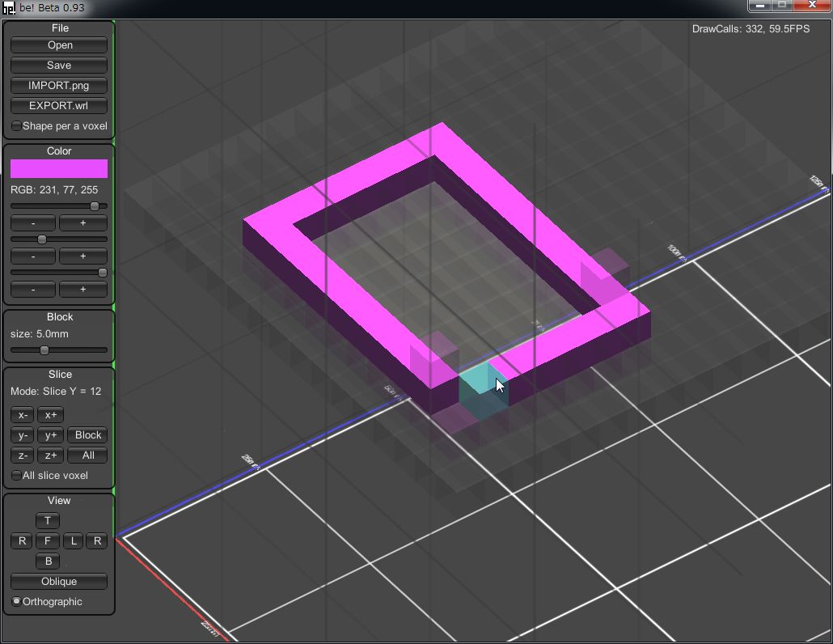
Task: Select the L left view button
Action: 74,540
